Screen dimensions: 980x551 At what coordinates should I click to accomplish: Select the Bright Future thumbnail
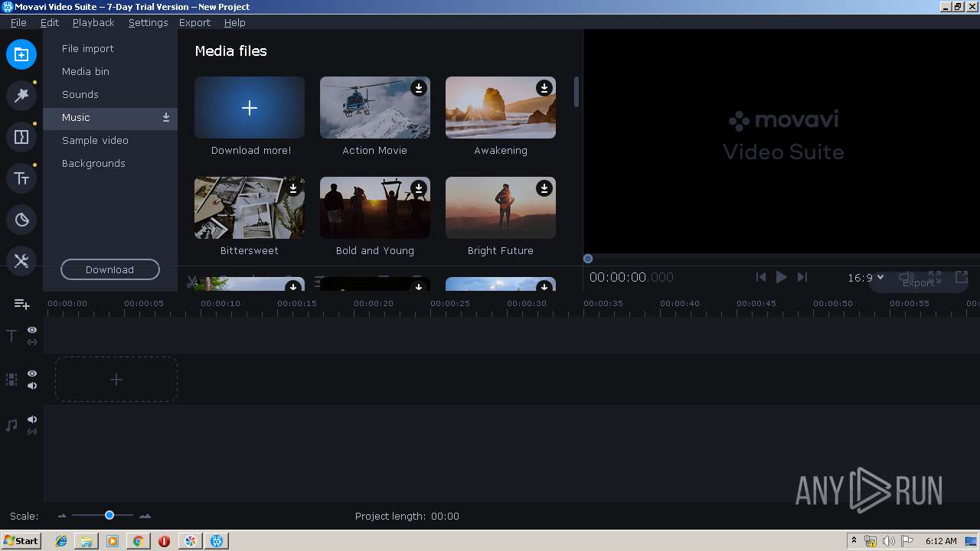[501, 207]
